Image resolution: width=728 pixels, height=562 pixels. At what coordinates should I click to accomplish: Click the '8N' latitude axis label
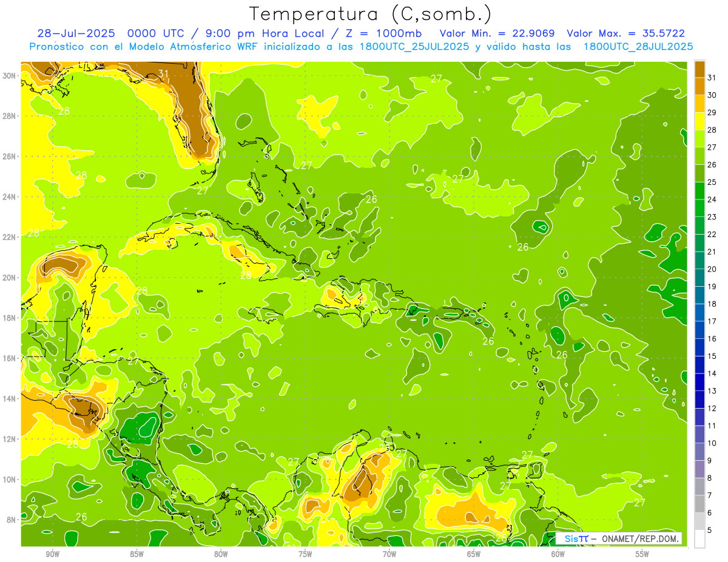12,520
